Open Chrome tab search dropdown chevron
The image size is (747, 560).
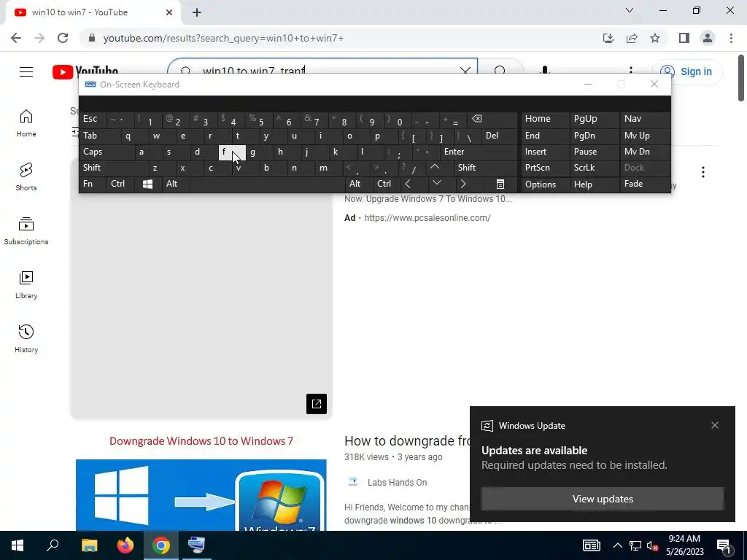(x=630, y=10)
